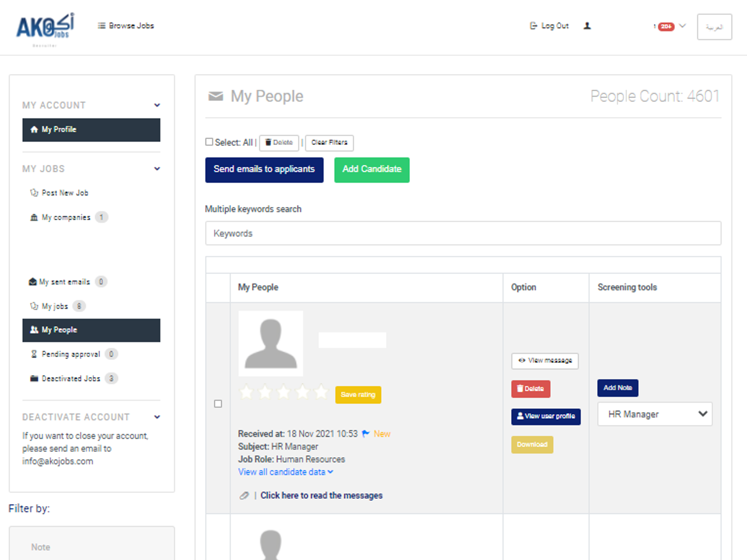Click the blue New flag icon
The image size is (747, 560).
[365, 433]
